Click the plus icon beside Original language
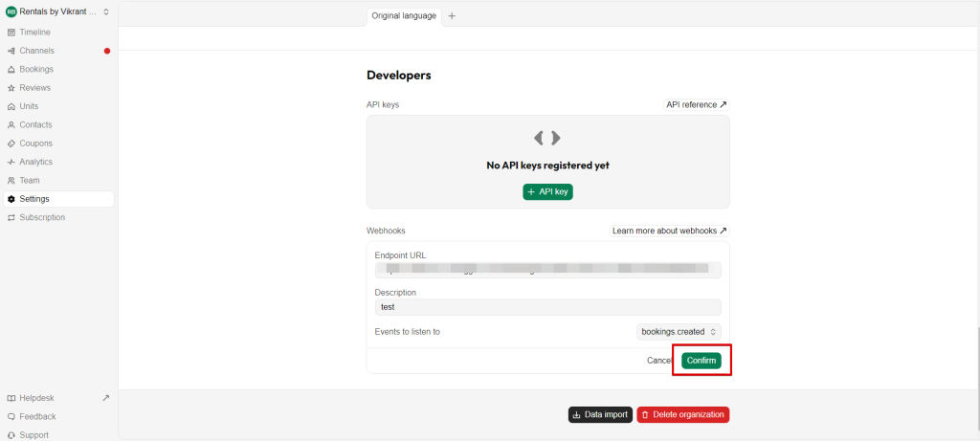The height and width of the screenshot is (441, 980). pos(452,16)
